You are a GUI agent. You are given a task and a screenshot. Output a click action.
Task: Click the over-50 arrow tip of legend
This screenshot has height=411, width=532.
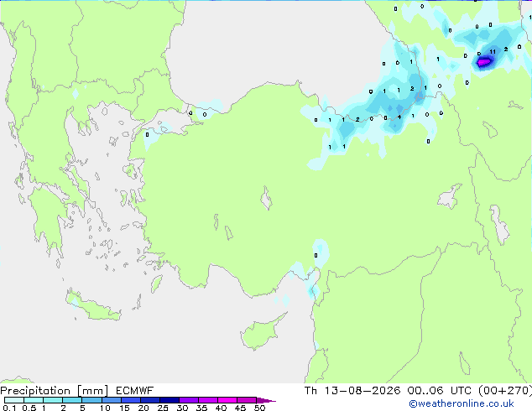pos(266,400)
